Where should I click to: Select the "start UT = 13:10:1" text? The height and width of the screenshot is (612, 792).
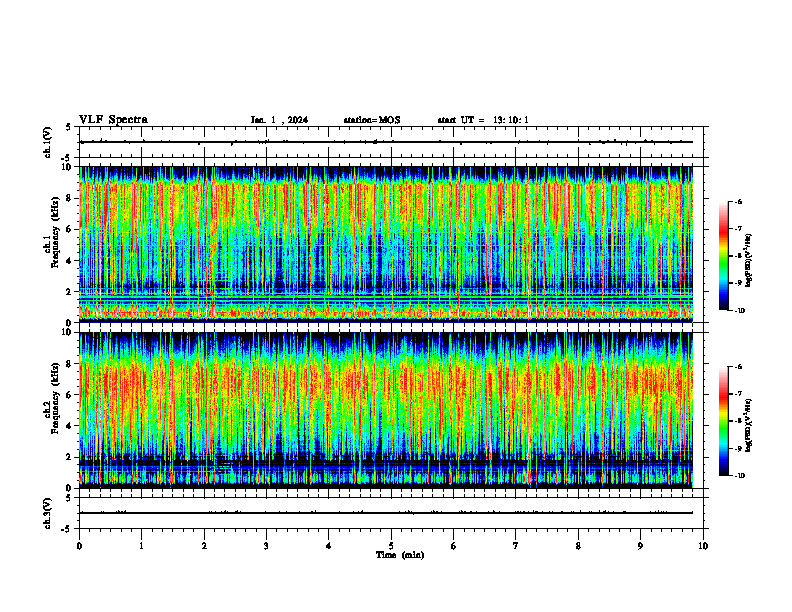pos(483,120)
